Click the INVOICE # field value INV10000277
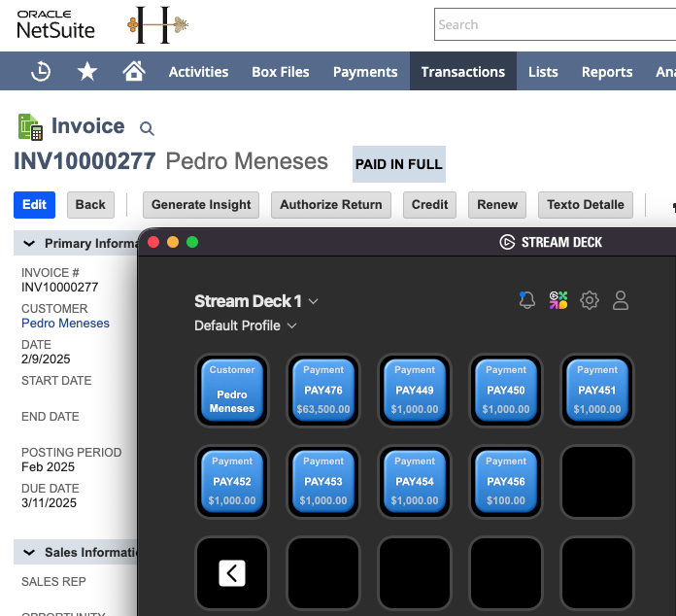The height and width of the screenshot is (616, 676). click(60, 288)
